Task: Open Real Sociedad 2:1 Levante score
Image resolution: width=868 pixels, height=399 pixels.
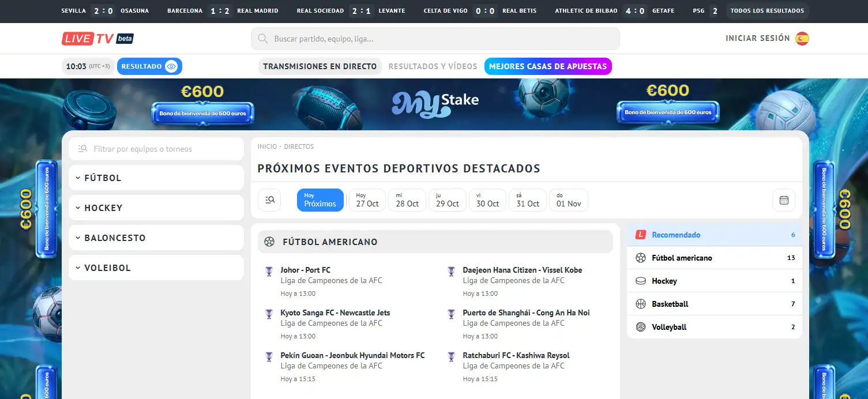Action: 351,11
